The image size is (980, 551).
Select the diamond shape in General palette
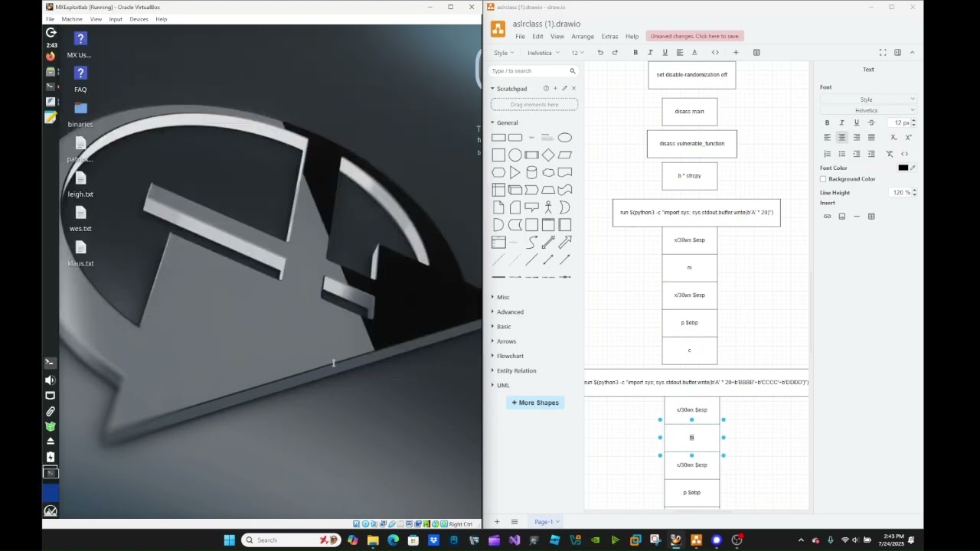(x=548, y=155)
